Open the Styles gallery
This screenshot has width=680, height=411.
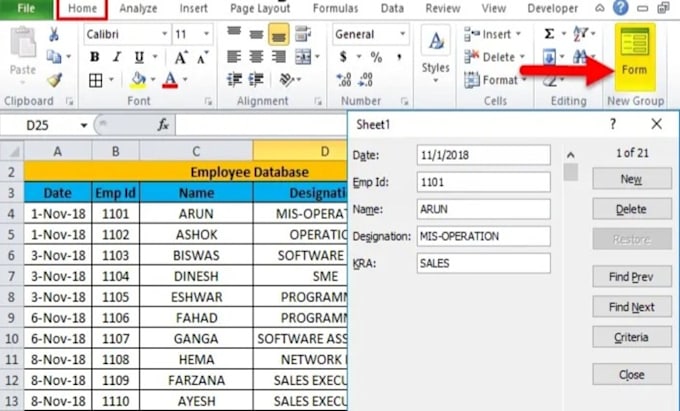point(435,54)
